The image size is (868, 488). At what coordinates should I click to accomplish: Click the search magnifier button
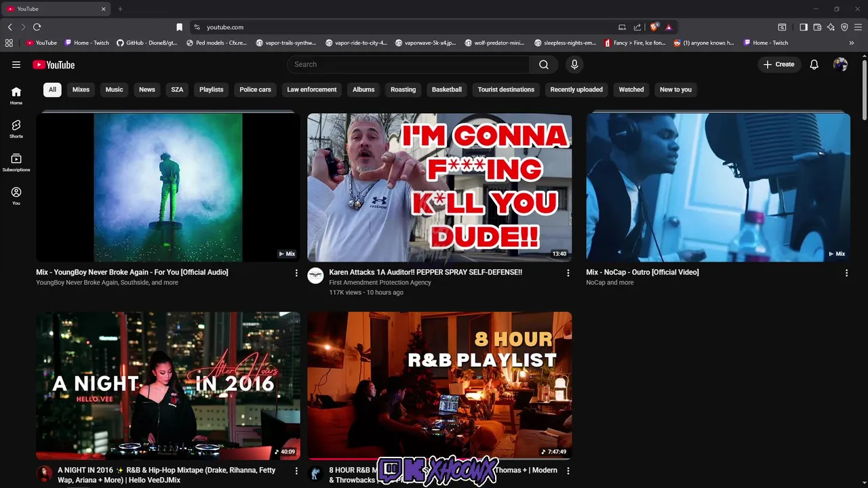[x=544, y=64]
